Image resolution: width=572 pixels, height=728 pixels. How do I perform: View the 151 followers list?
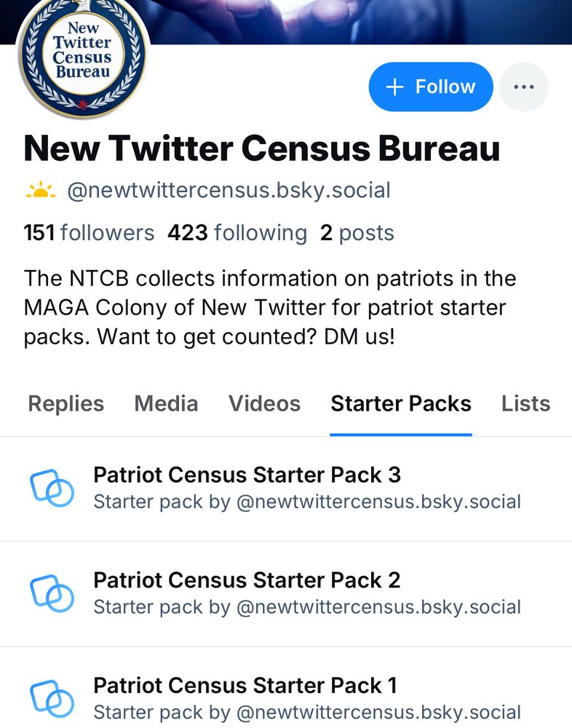point(89,233)
